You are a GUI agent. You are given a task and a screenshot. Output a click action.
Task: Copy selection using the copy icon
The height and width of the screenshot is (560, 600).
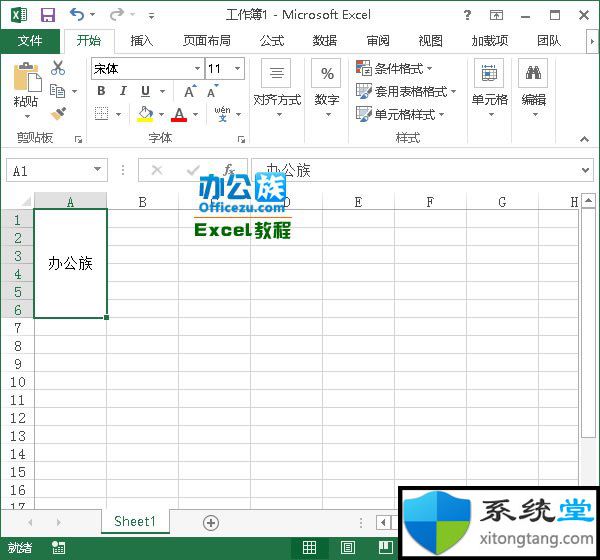tap(58, 91)
